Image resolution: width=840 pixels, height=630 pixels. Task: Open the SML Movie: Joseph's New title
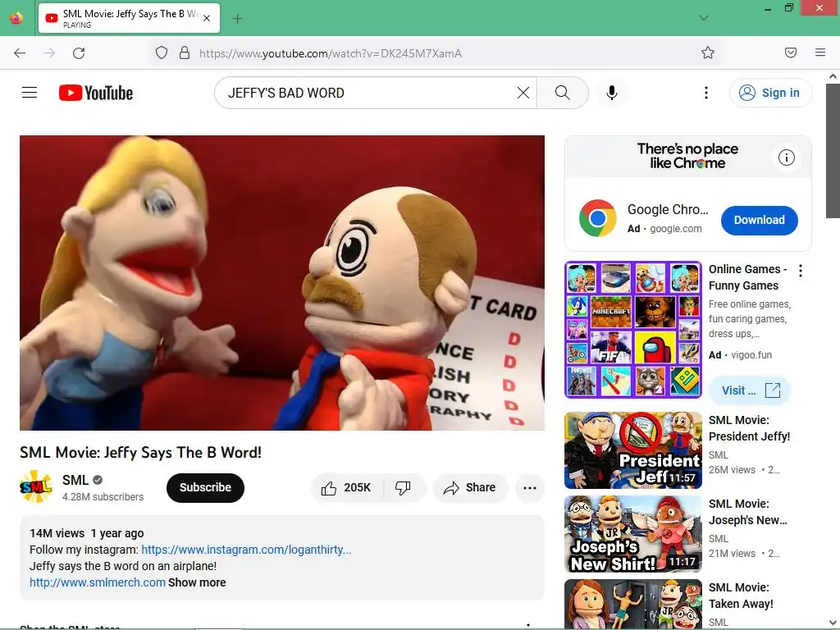tap(748, 512)
